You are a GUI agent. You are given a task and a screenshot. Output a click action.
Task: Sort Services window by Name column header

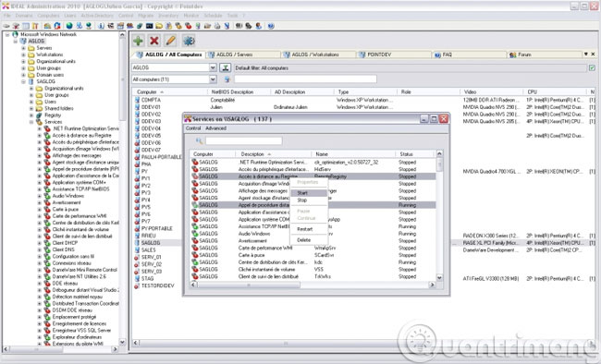coord(353,154)
